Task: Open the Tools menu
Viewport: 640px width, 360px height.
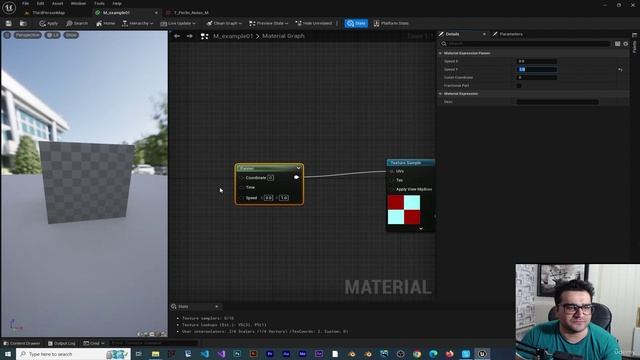Action: click(99, 3)
